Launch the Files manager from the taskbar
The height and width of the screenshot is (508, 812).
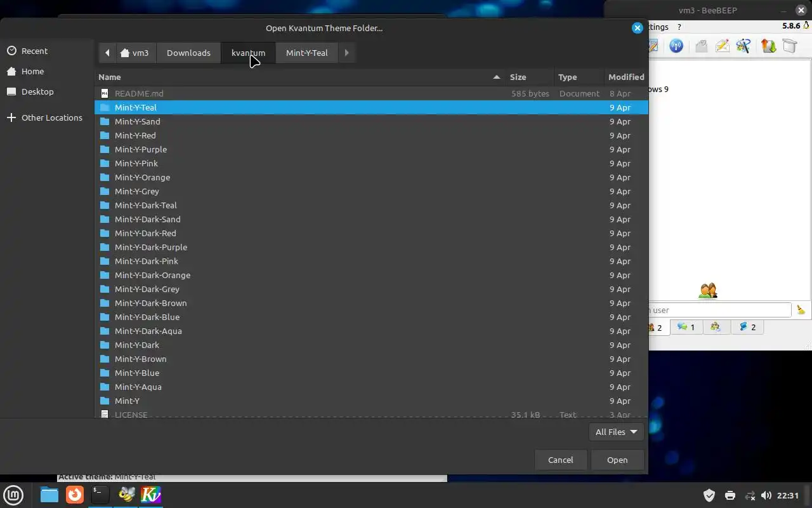pos(49,494)
